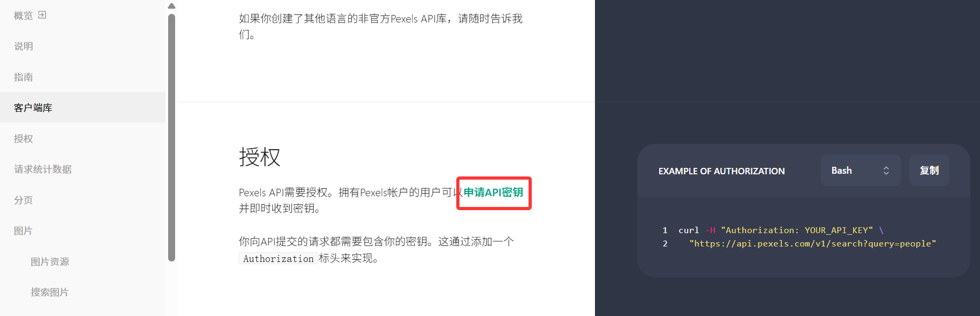Click the 申请API密钥 link

493,192
